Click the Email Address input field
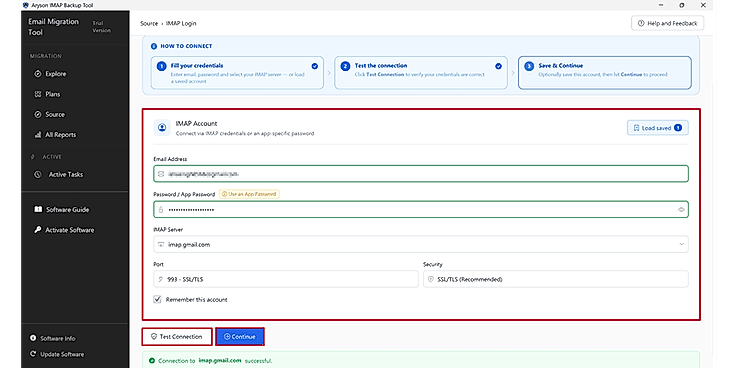Image resolution: width=736 pixels, height=368 pixels. [x=421, y=174]
